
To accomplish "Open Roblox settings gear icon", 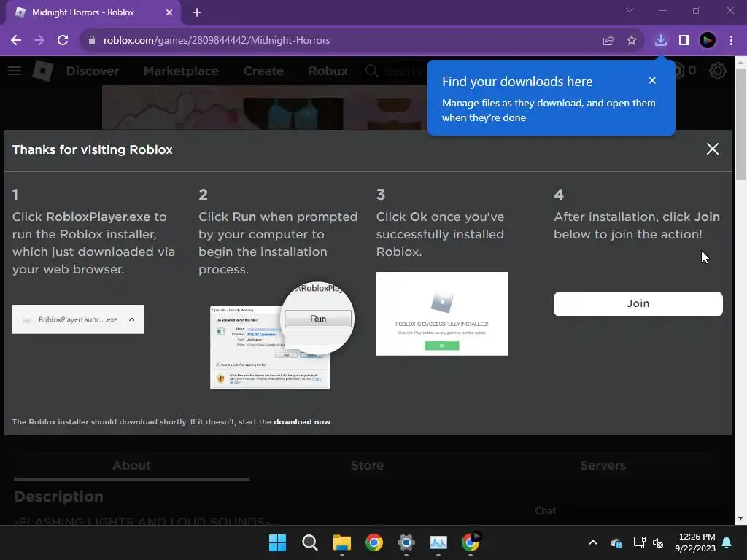I will 718,71.
